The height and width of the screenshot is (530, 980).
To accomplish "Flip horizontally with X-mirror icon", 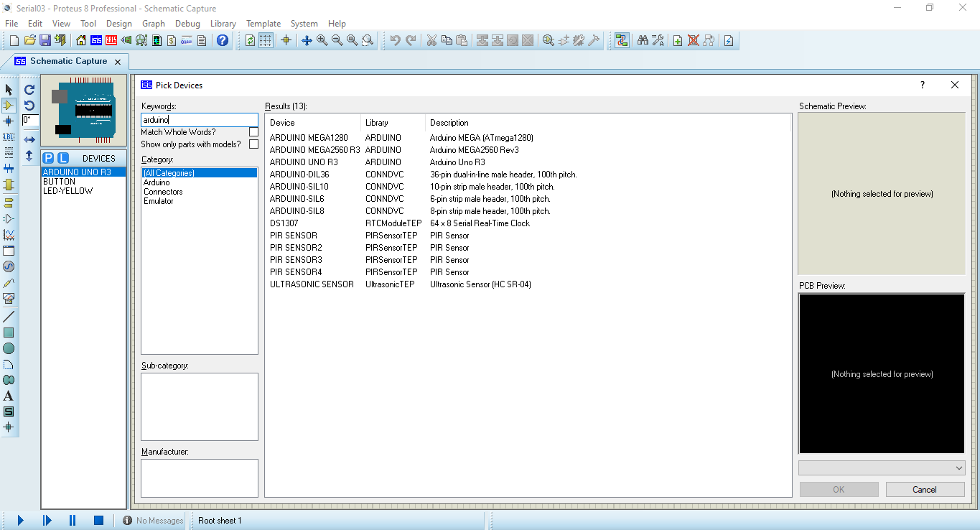I will [x=29, y=139].
